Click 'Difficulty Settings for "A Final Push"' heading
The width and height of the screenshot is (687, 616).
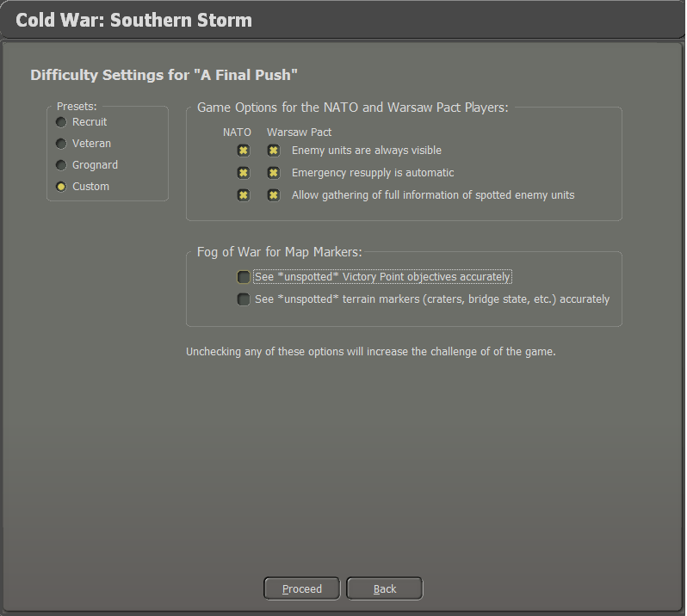point(164,76)
